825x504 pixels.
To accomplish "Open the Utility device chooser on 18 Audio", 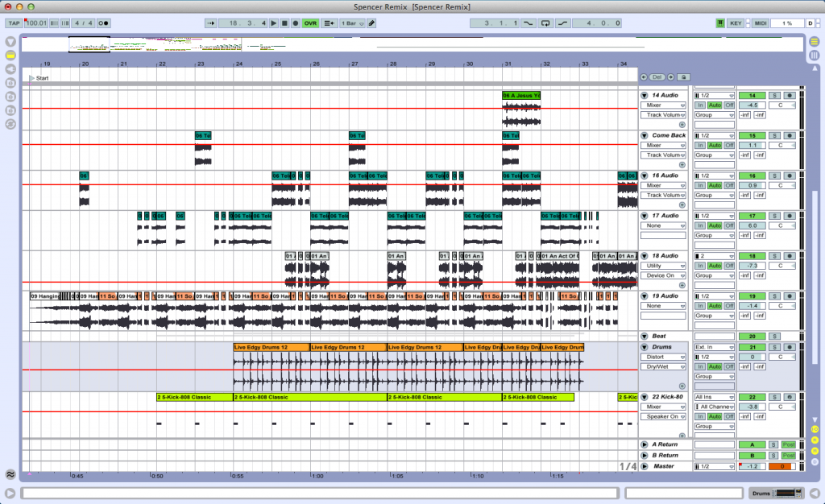I will coord(664,266).
